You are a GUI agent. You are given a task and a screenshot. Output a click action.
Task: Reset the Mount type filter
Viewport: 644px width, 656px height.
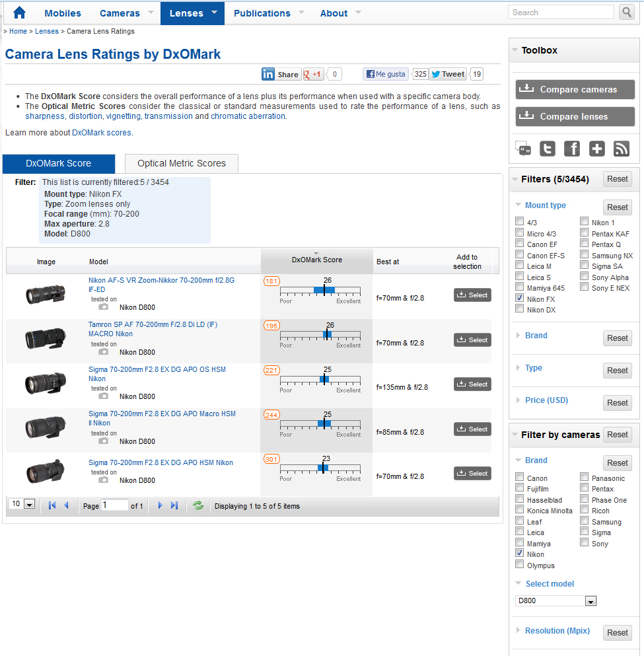pyautogui.click(x=617, y=207)
